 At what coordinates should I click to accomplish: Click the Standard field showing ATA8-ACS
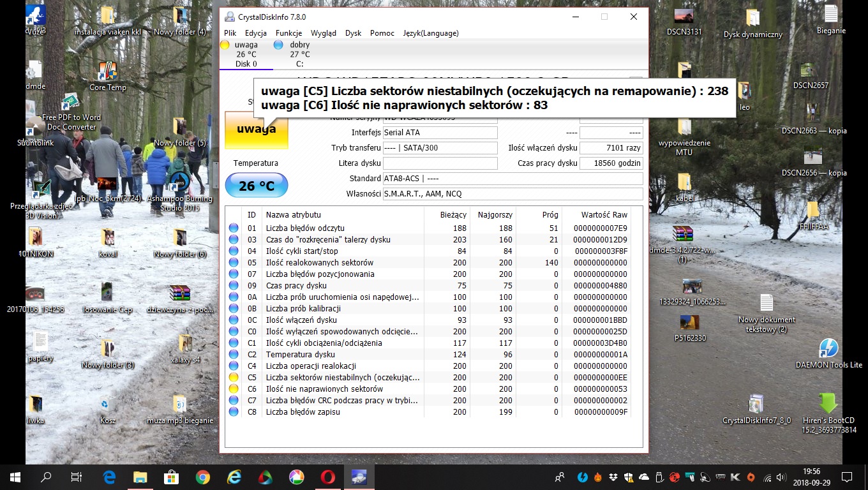coord(513,179)
